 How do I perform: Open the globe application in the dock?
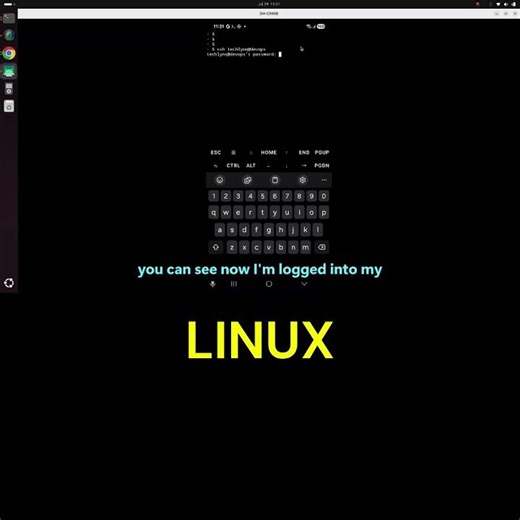(x=9, y=35)
